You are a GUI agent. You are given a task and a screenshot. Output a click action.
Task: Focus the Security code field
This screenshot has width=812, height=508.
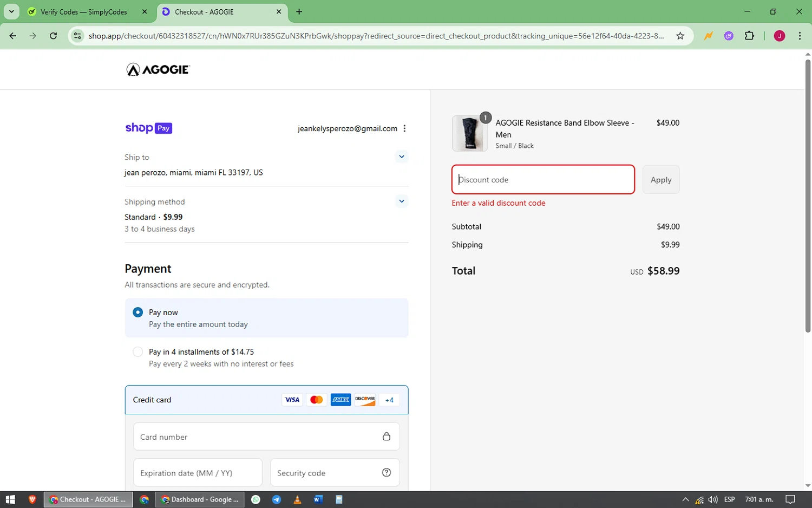click(x=335, y=473)
